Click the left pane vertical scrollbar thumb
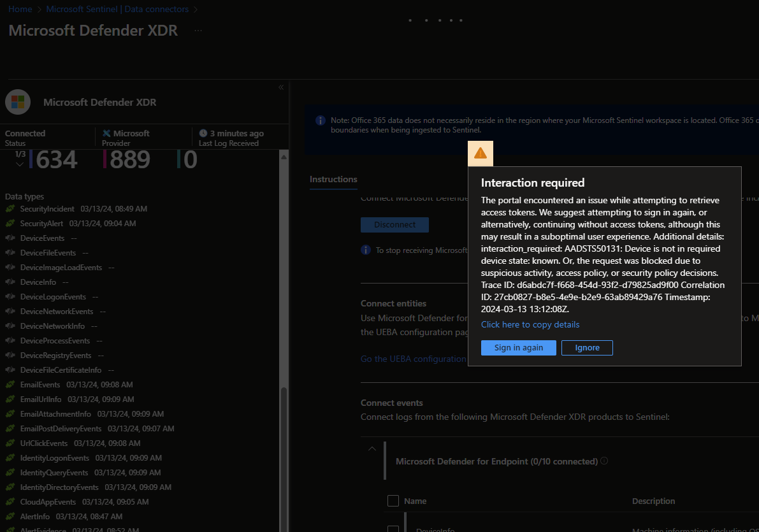 pyautogui.click(x=284, y=459)
